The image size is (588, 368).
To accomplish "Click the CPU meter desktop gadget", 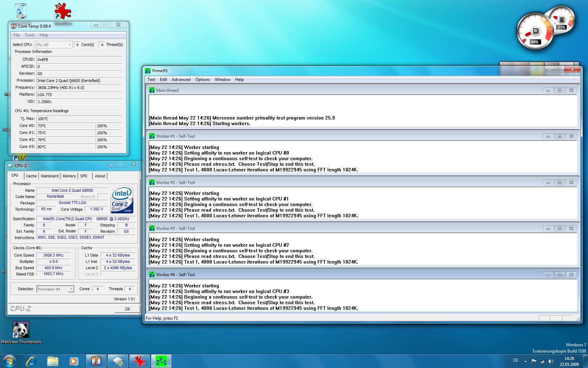I will tap(535, 32).
